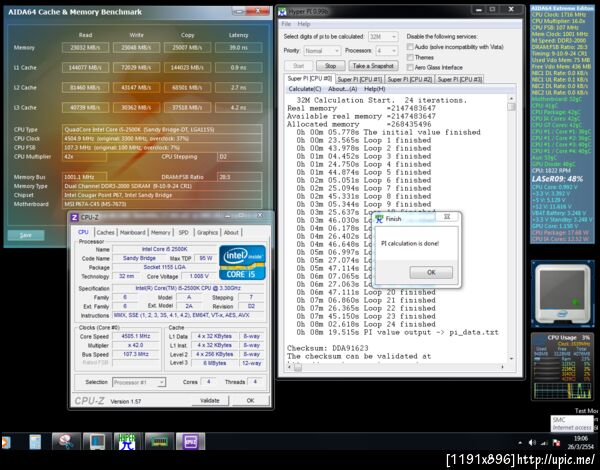600x470 pixels.
Task: Switch to Super PI [CPU #0] tab
Action: [x=310, y=78]
